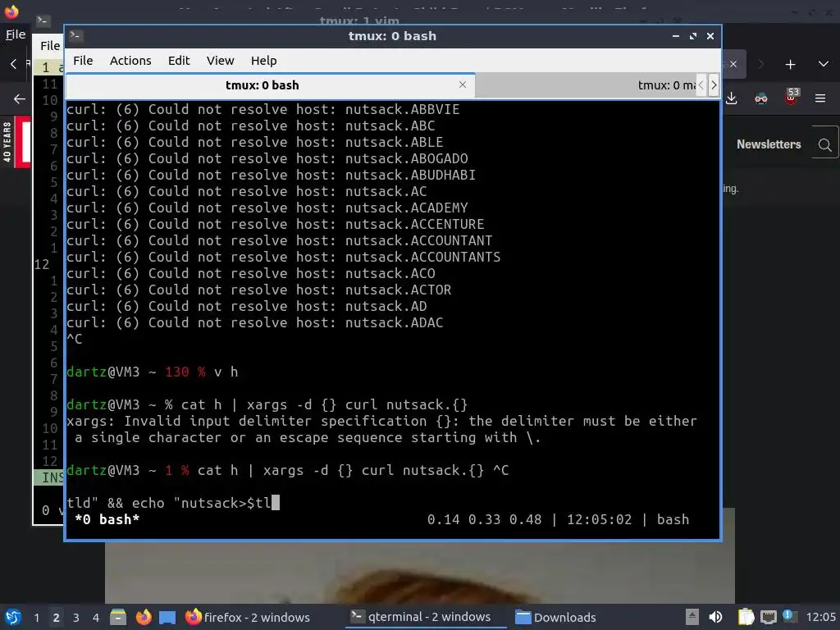Screen dimensions: 840x630
Task: Switch to virtual desktop 4
Action: click(95, 617)
